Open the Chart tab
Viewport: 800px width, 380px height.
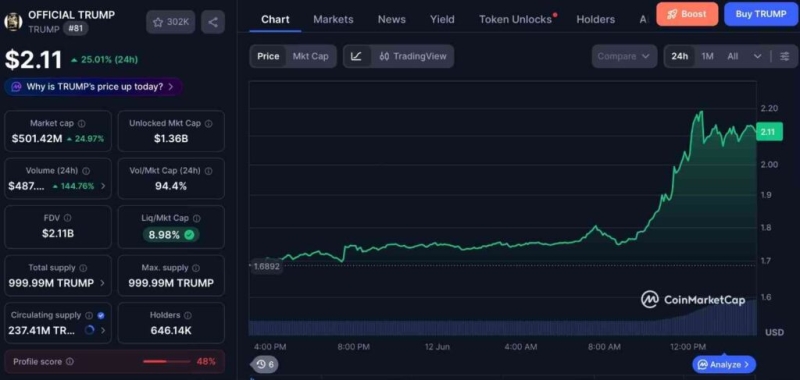tap(275, 19)
